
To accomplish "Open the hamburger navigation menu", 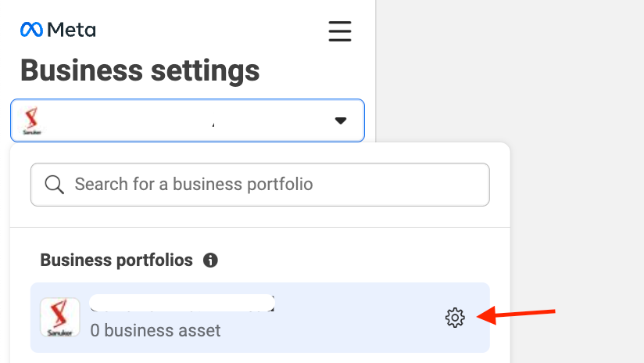I will 340,31.
